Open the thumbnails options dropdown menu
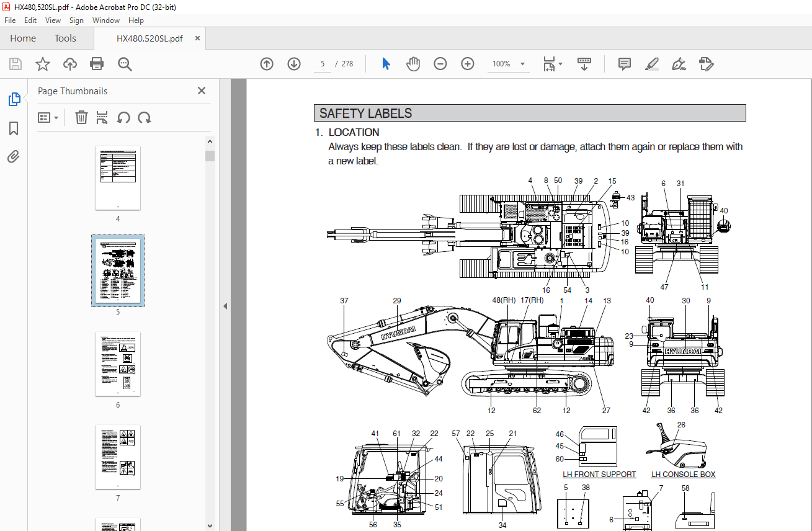This screenshot has height=531, width=812. click(48, 117)
